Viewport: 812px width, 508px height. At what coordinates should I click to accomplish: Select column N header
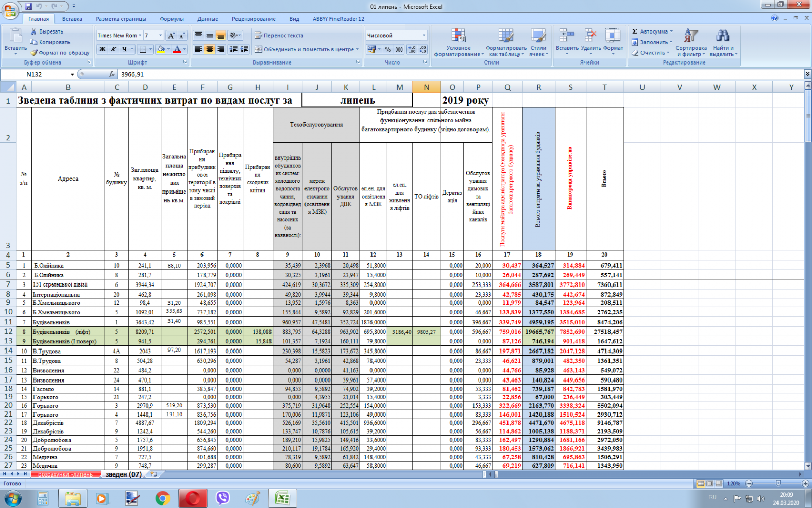click(x=426, y=87)
